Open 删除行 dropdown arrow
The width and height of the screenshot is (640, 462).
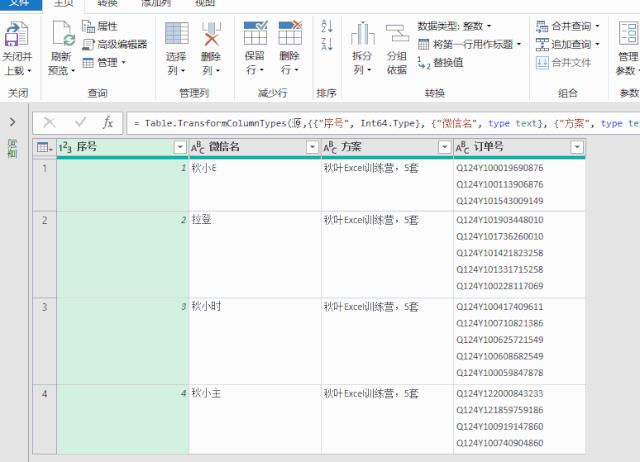[x=297, y=70]
